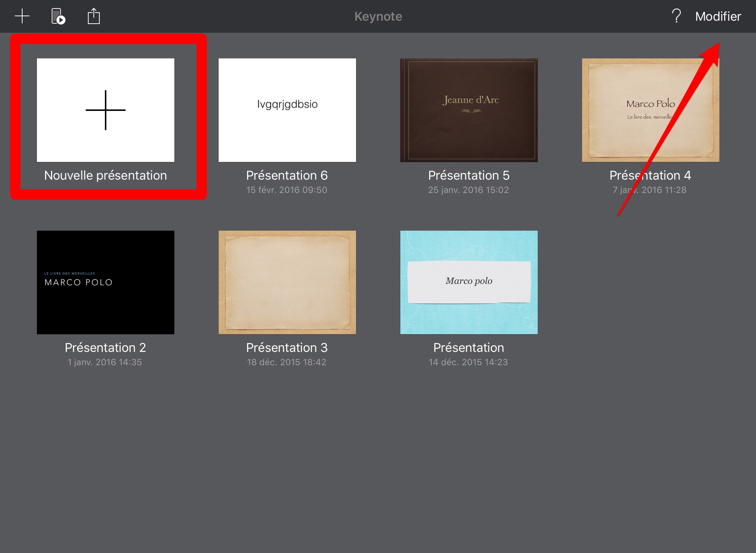This screenshot has width=756, height=553.
Task: Open the blank parchment Présentation 3 thumbnail
Action: tap(287, 282)
